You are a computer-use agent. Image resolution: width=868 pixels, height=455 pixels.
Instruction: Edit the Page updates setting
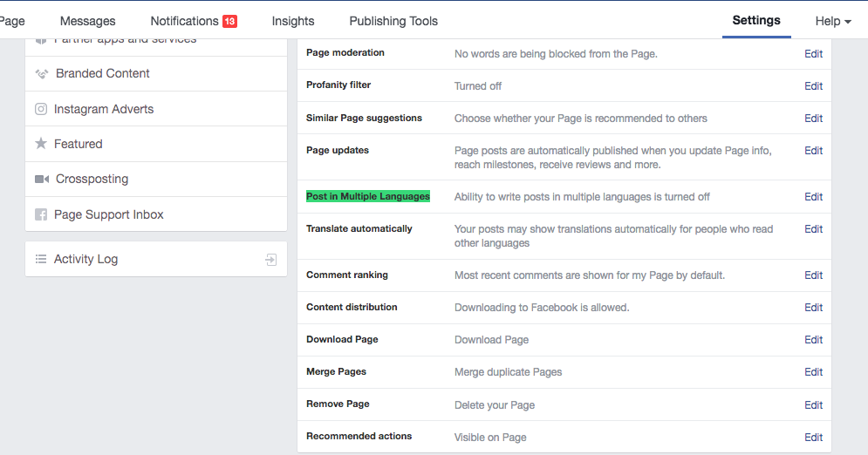(813, 151)
